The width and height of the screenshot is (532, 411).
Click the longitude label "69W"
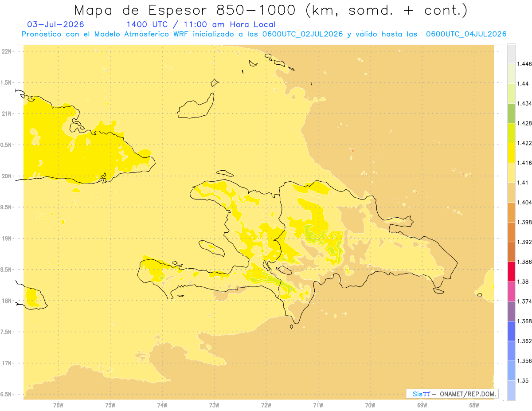pyautogui.click(x=422, y=405)
